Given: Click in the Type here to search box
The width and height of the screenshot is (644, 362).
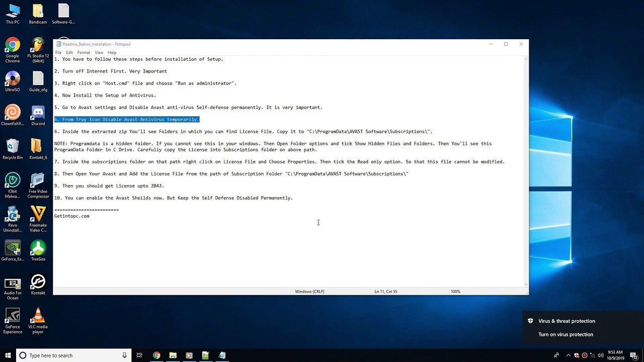Looking at the screenshot, I should 74,355.
